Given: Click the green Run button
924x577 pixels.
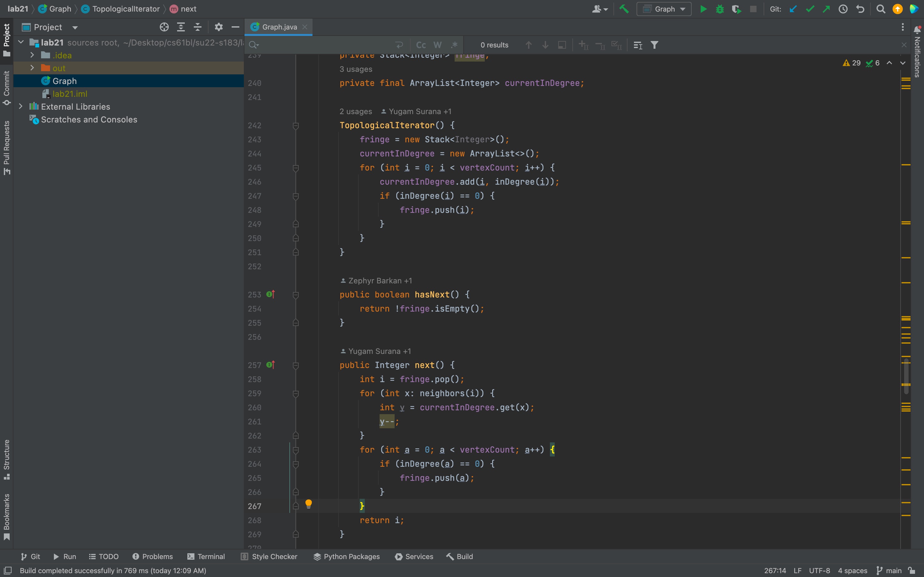Looking at the screenshot, I should click(x=703, y=9).
